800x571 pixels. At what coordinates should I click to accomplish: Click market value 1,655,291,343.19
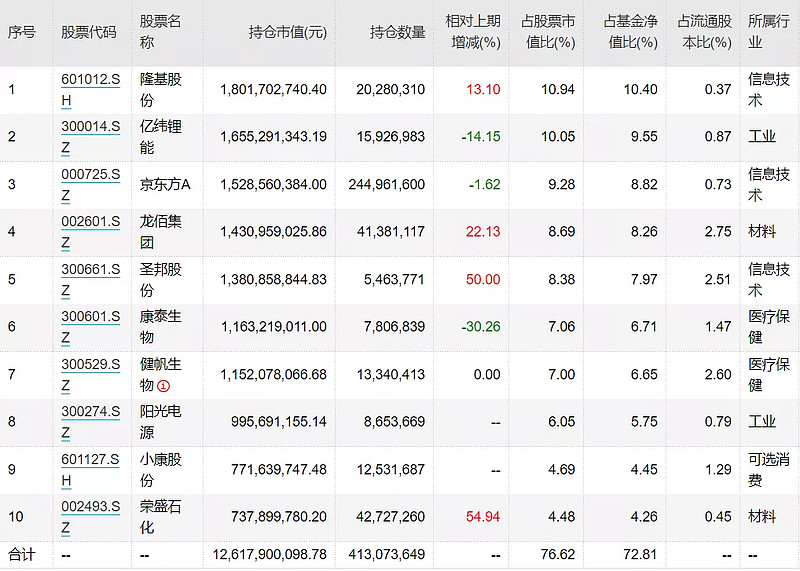tap(273, 137)
